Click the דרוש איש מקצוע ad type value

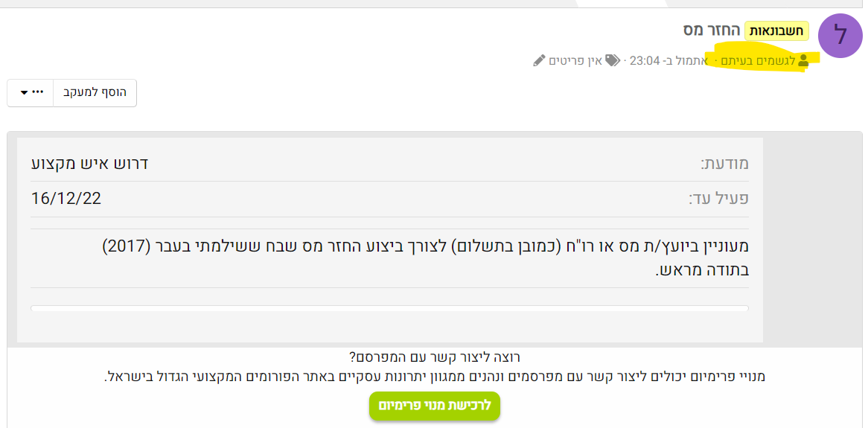(x=89, y=164)
